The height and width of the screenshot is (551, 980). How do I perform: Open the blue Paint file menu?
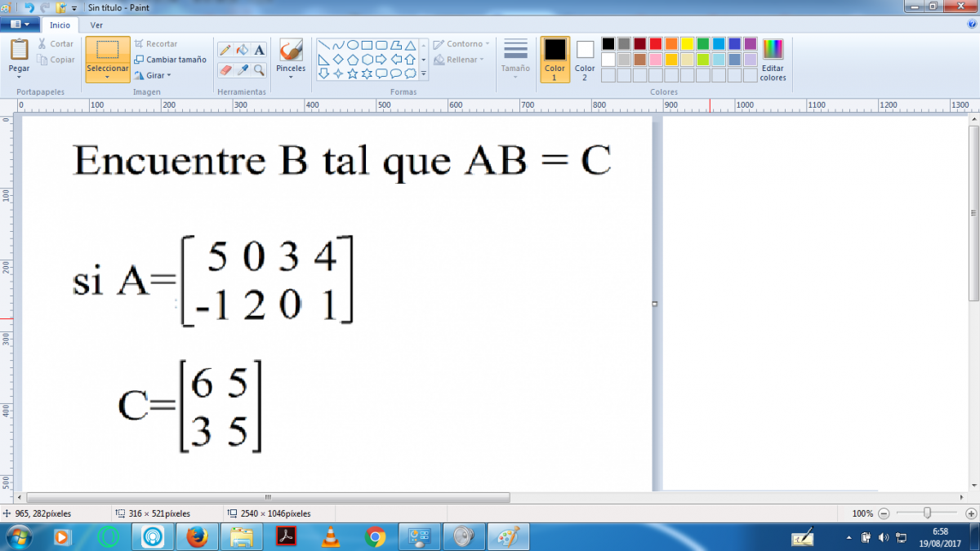pos(20,25)
